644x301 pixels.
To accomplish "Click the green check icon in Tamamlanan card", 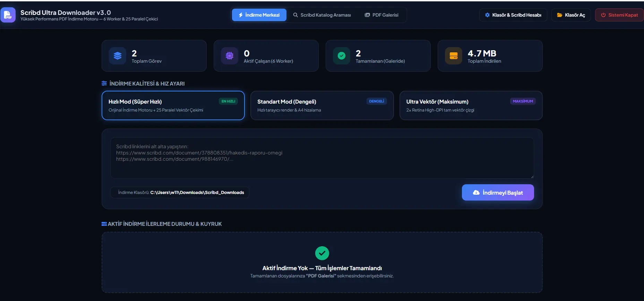I will (342, 56).
